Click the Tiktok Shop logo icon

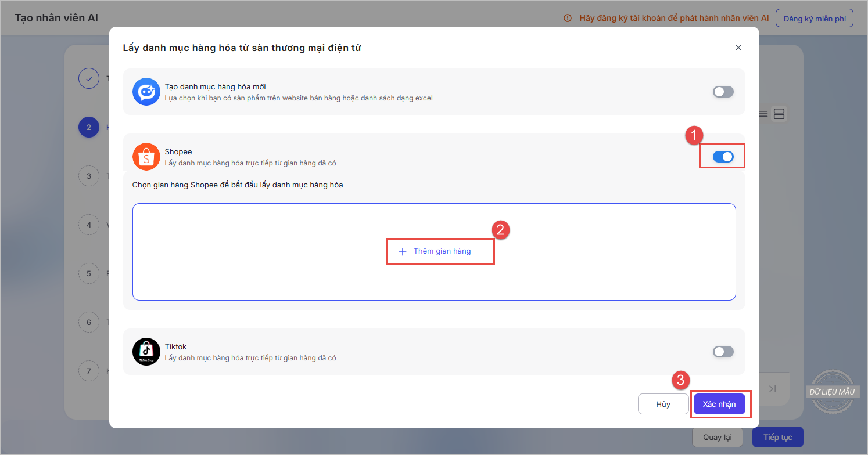point(146,352)
